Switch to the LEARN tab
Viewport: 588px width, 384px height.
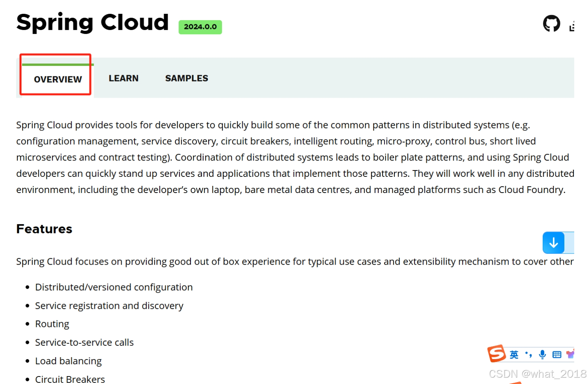123,78
